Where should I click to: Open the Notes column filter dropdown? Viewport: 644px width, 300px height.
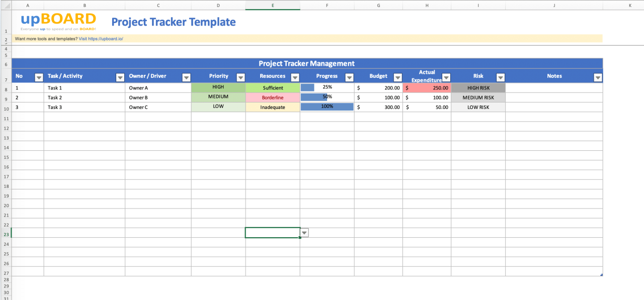[598, 77]
